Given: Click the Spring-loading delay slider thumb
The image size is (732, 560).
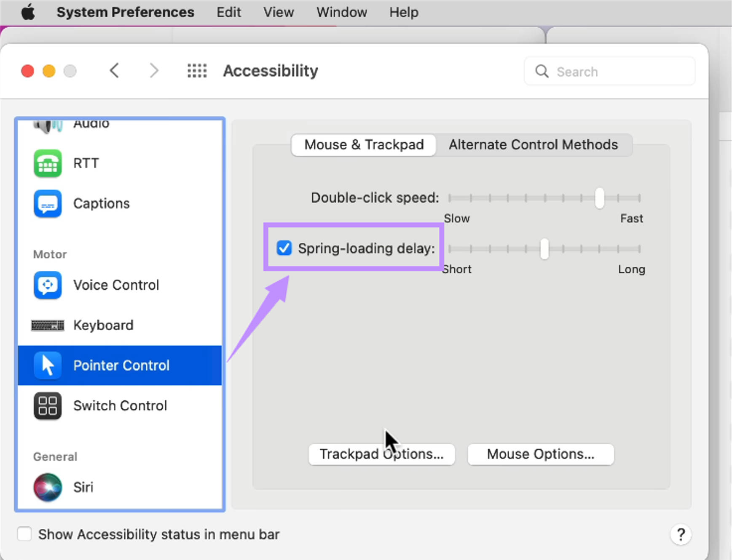Looking at the screenshot, I should pos(544,249).
